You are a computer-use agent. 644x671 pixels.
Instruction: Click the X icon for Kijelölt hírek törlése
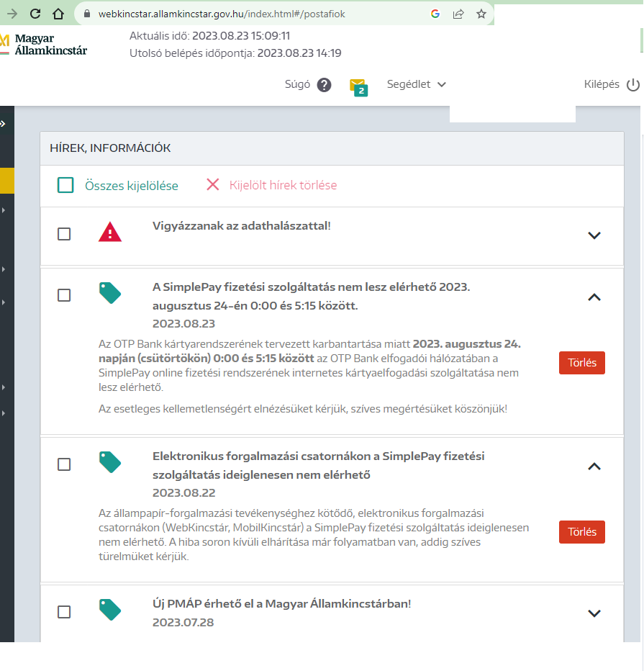pos(212,185)
